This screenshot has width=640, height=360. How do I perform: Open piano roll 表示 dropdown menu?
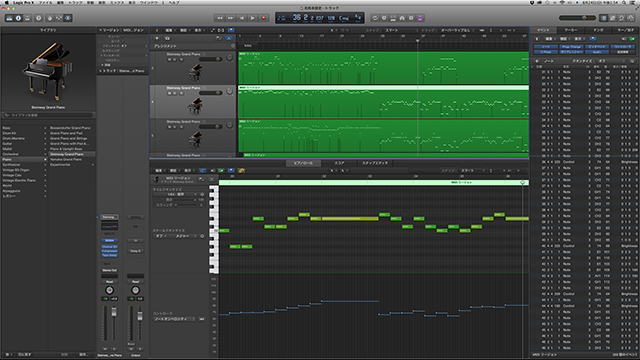(188, 170)
